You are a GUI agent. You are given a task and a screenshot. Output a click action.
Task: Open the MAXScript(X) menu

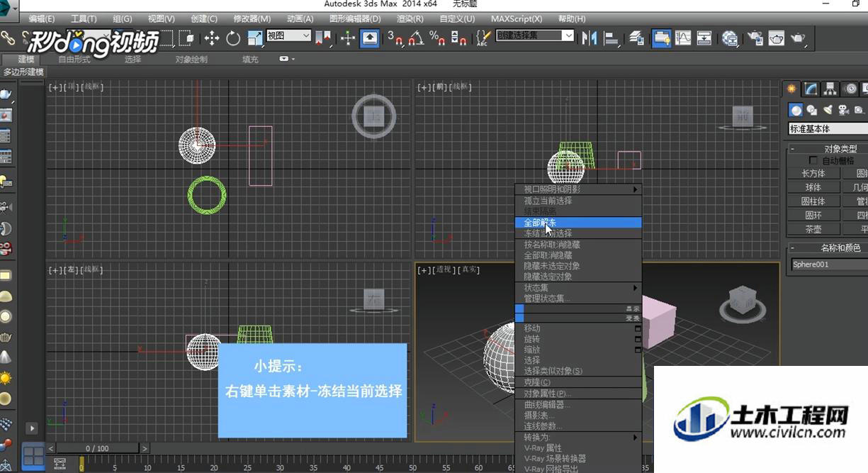point(517,19)
